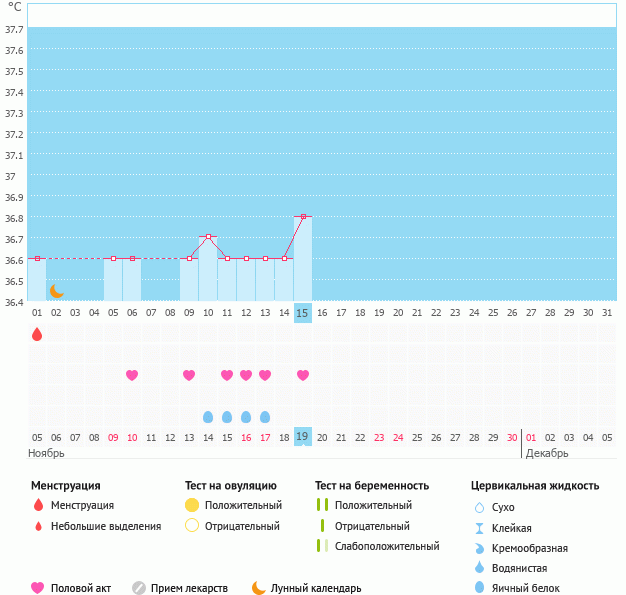Click the Клейкая cervical fluid legend icon
This screenshot has height=595, width=626.
tap(480, 527)
